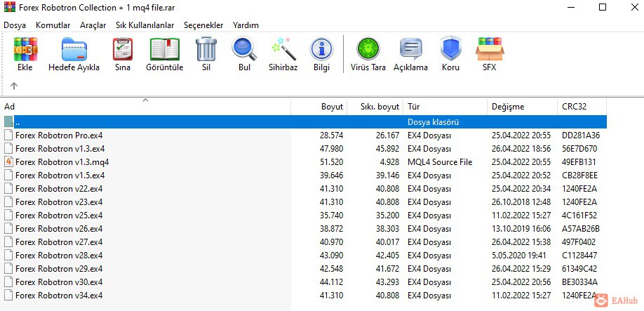
Task: Click the Açıklama comment icon
Action: point(410,49)
